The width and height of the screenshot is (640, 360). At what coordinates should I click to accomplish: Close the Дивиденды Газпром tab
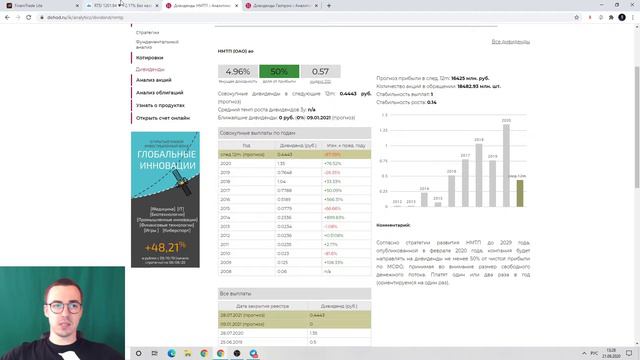316,6
